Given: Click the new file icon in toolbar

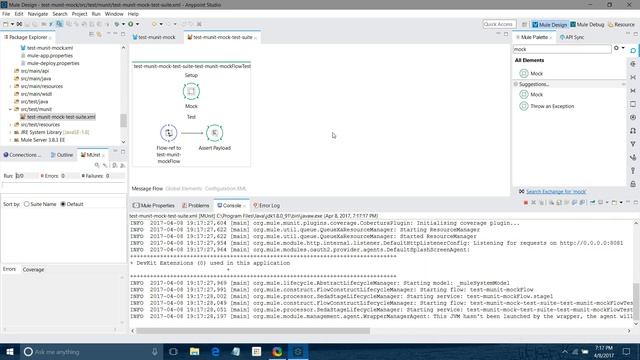Looking at the screenshot, I should pyautogui.click(x=6, y=24).
